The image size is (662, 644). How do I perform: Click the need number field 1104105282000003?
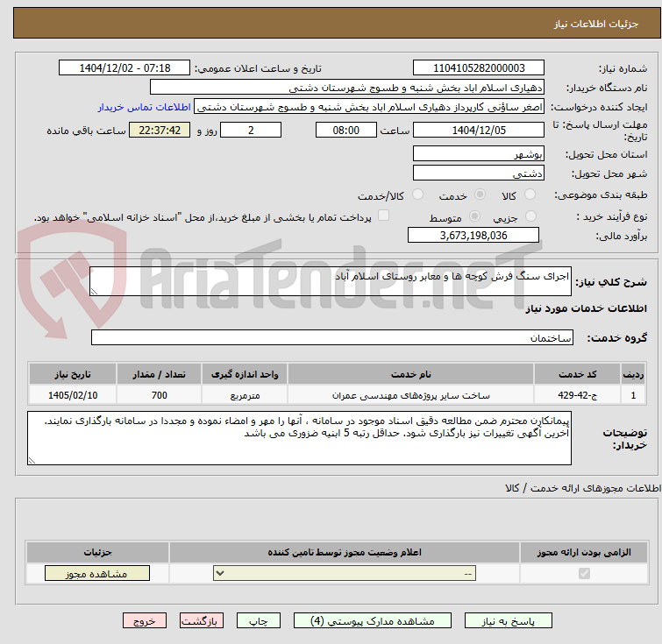click(x=479, y=68)
